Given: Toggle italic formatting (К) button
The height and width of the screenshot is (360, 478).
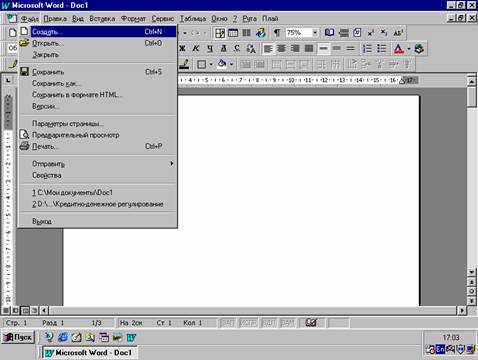Looking at the screenshot, I should point(196,49).
